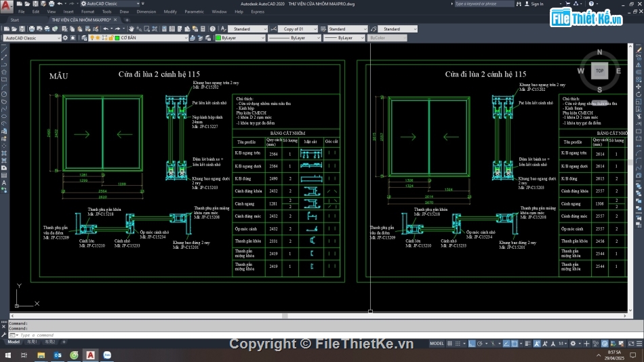Open the ByLayer lineweight dropdown
The height and width of the screenshot is (362, 644).
tap(344, 38)
